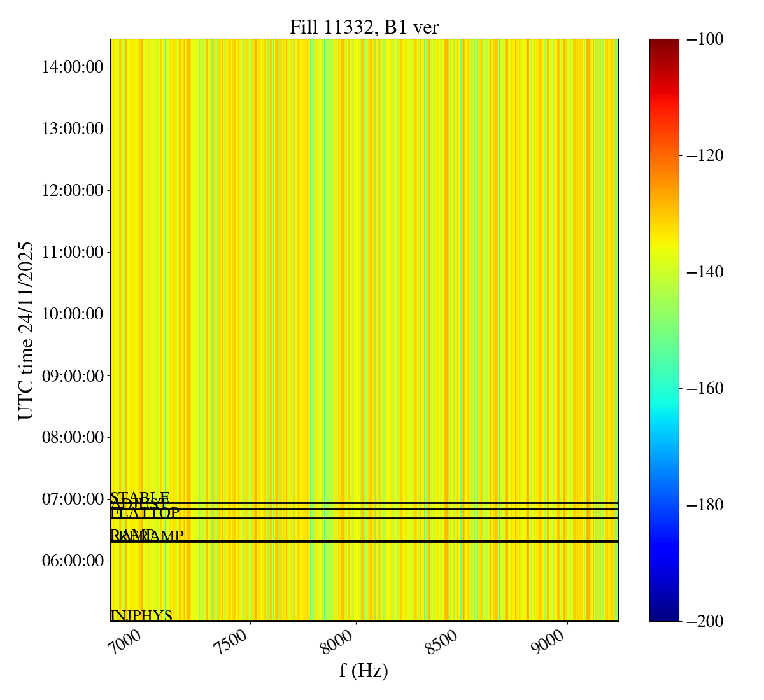Click the −140 colorbar tick label
The width and height of the screenshot is (764, 700).
pos(705,272)
